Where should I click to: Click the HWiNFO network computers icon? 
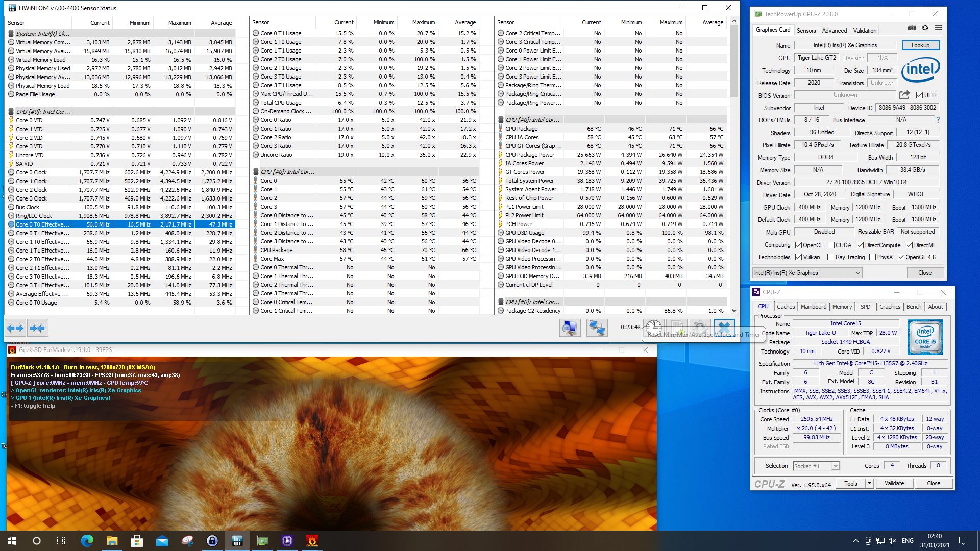596,328
